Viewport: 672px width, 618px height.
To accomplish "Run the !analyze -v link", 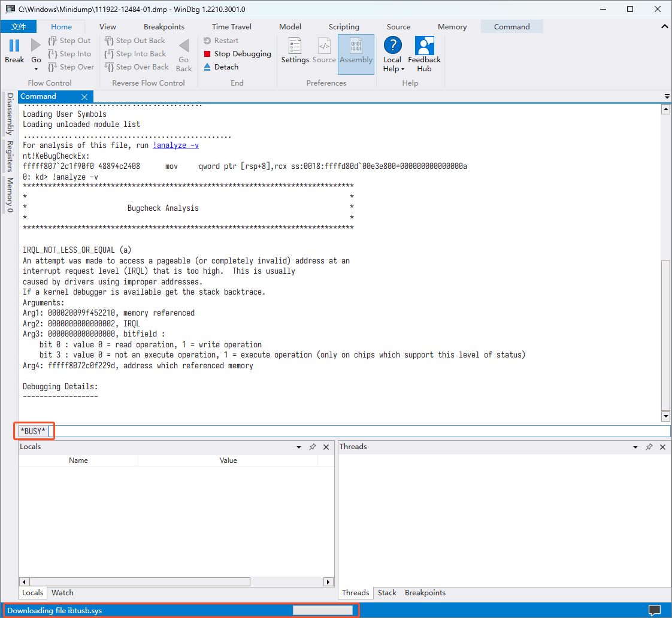I will click(175, 145).
